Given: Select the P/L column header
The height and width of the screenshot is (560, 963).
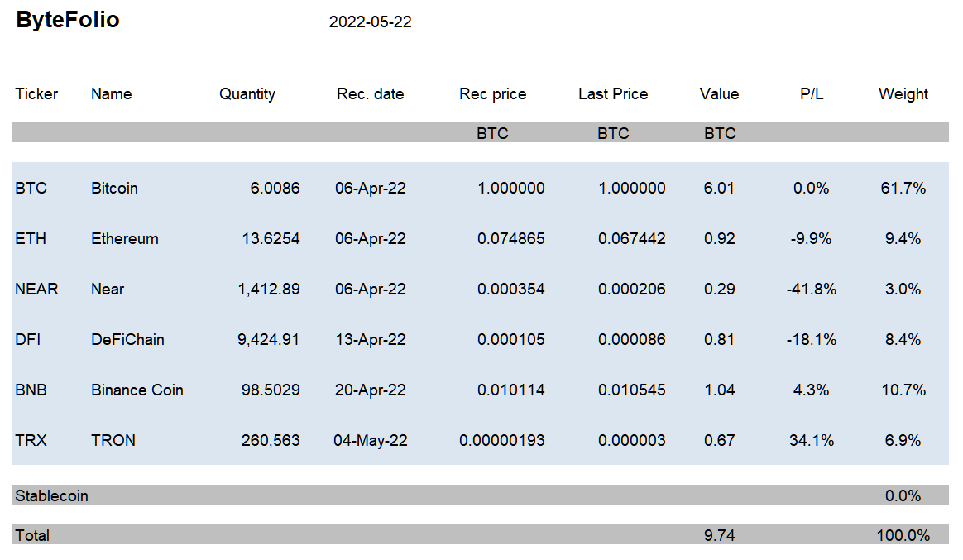Looking at the screenshot, I should coord(812,94).
